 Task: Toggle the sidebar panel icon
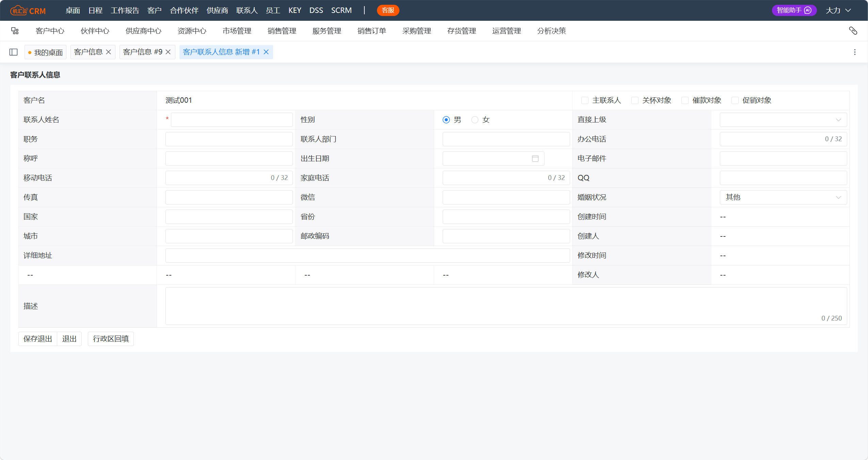(14, 52)
